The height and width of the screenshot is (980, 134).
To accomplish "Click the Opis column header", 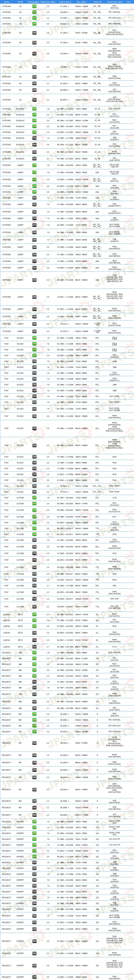I will point(129,2).
